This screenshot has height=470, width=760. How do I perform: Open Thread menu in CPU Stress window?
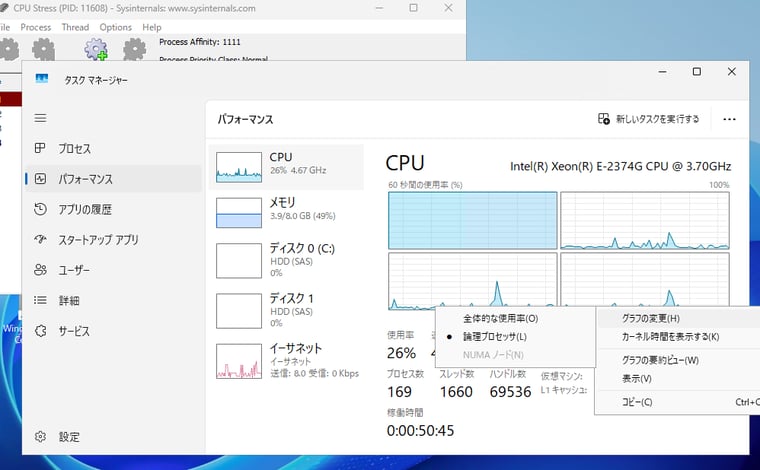(75, 27)
